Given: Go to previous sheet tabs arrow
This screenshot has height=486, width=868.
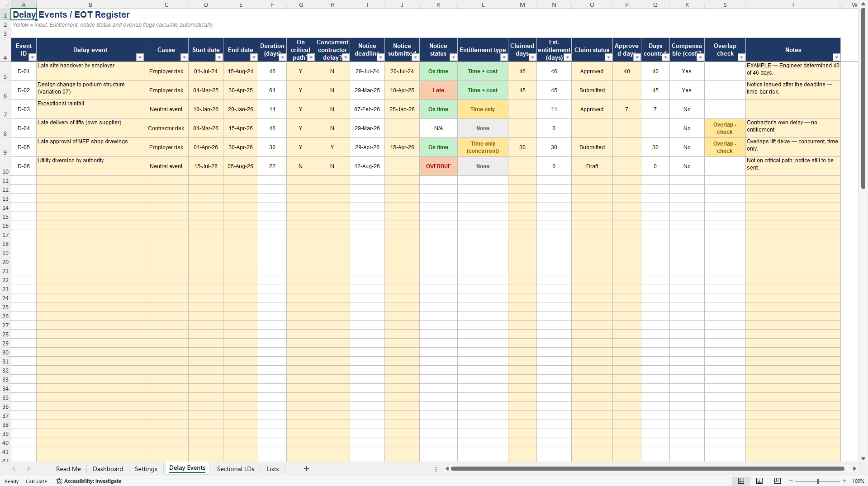Looking at the screenshot, I should [x=14, y=469].
